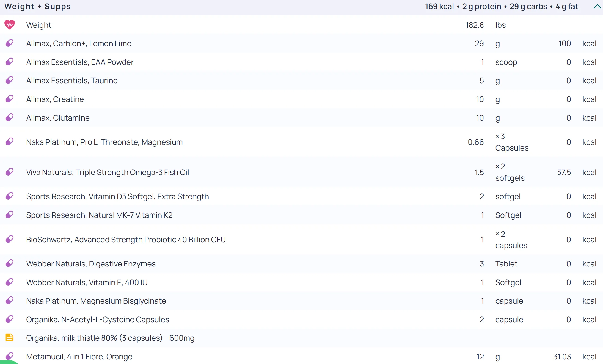Click the 182.8 weight value
This screenshot has height=364, width=603.
475,25
